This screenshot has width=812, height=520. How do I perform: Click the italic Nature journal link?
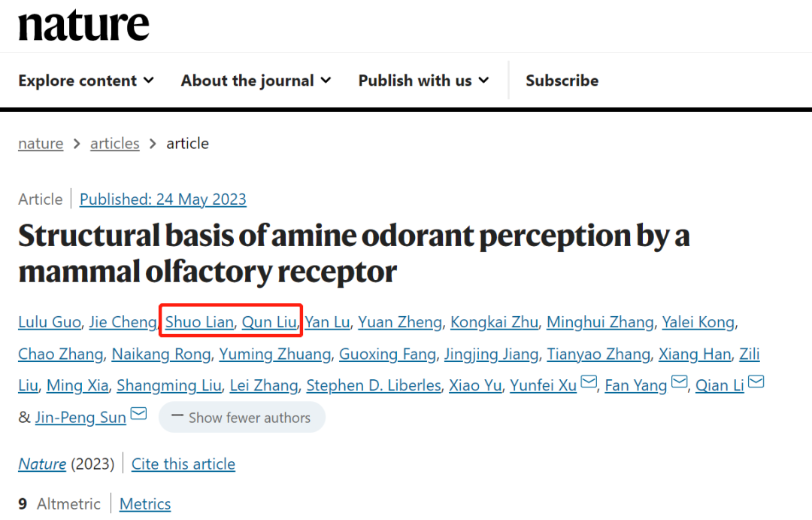tap(42, 464)
